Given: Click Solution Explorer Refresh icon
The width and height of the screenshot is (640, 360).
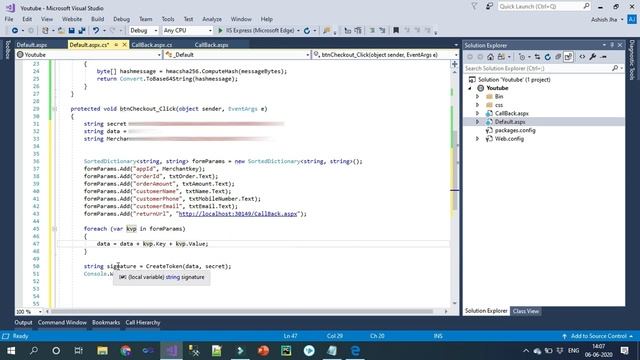Looking at the screenshot, I should pos(548,57).
